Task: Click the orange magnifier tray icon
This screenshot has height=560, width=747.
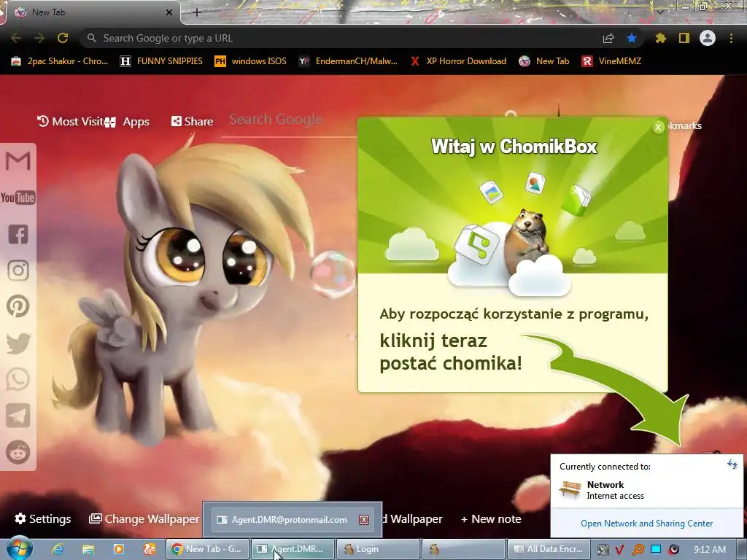Action: [638, 550]
